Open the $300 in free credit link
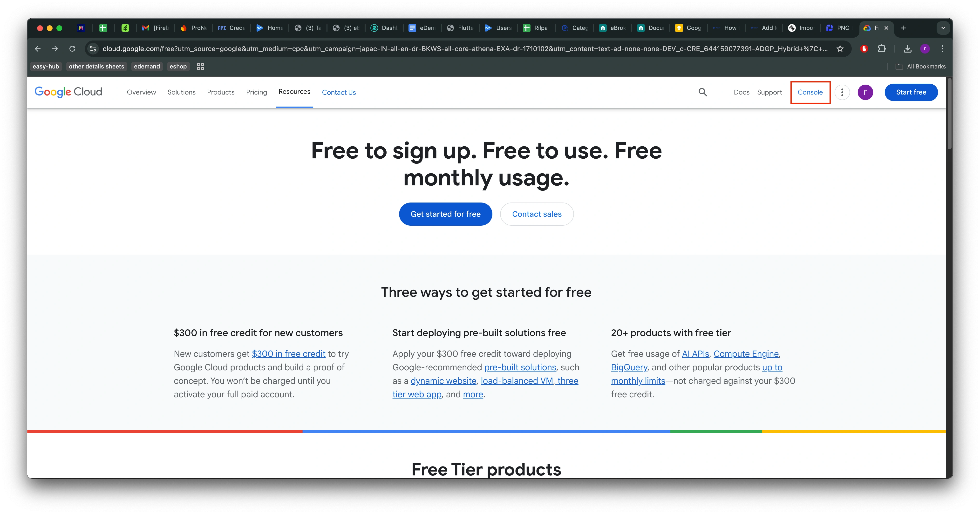 pyautogui.click(x=288, y=353)
